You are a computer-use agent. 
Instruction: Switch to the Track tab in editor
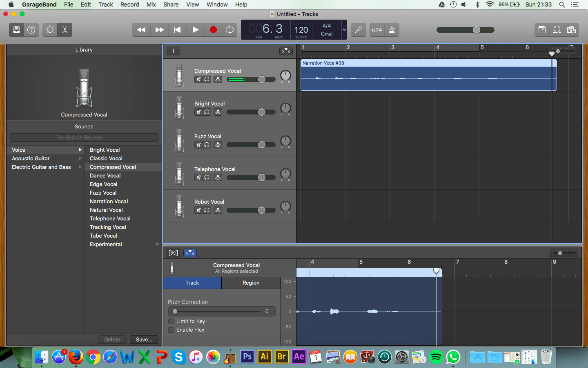192,283
